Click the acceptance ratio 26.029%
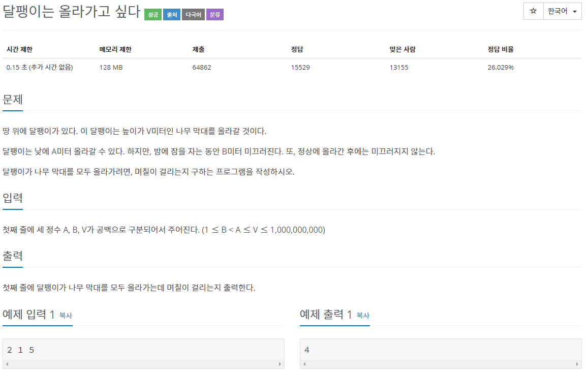 click(x=501, y=68)
